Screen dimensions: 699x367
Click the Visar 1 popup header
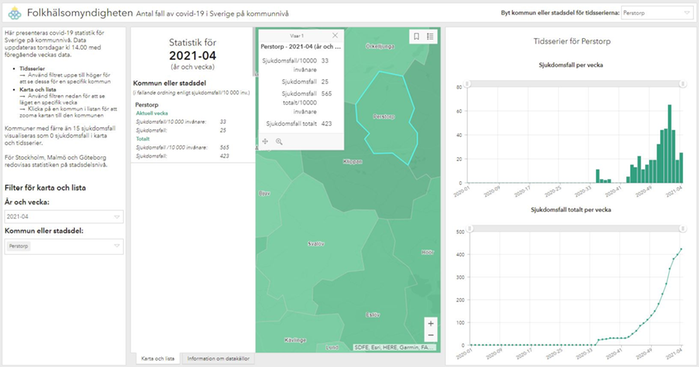pyautogui.click(x=296, y=36)
